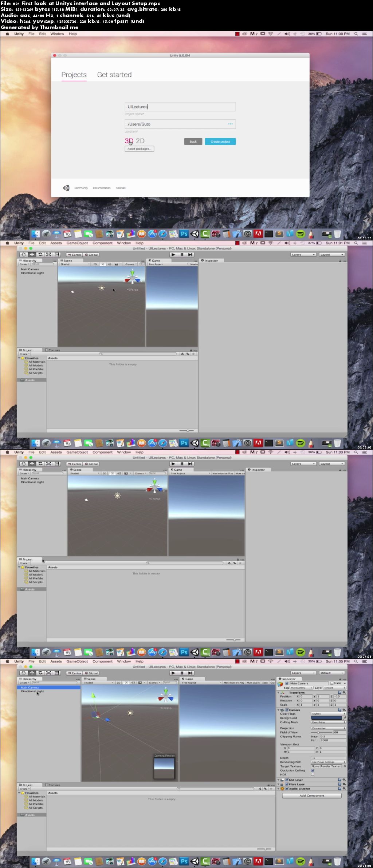373x868 pixels.
Task: Click the Add Component button
Action: 312,796
